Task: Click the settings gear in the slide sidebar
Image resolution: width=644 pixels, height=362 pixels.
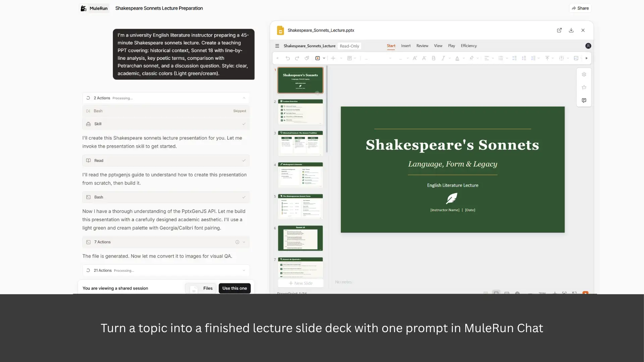Action: pyautogui.click(x=584, y=74)
